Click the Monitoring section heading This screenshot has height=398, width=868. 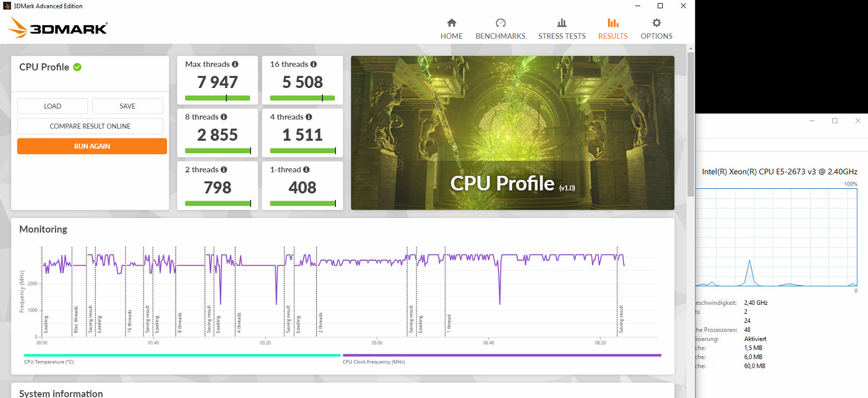pyautogui.click(x=43, y=229)
